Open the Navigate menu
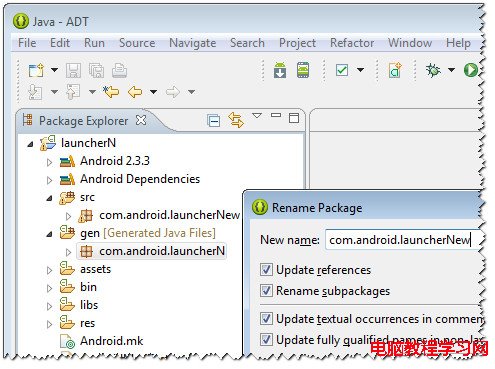This screenshot has width=495, height=369. pyautogui.click(x=193, y=43)
